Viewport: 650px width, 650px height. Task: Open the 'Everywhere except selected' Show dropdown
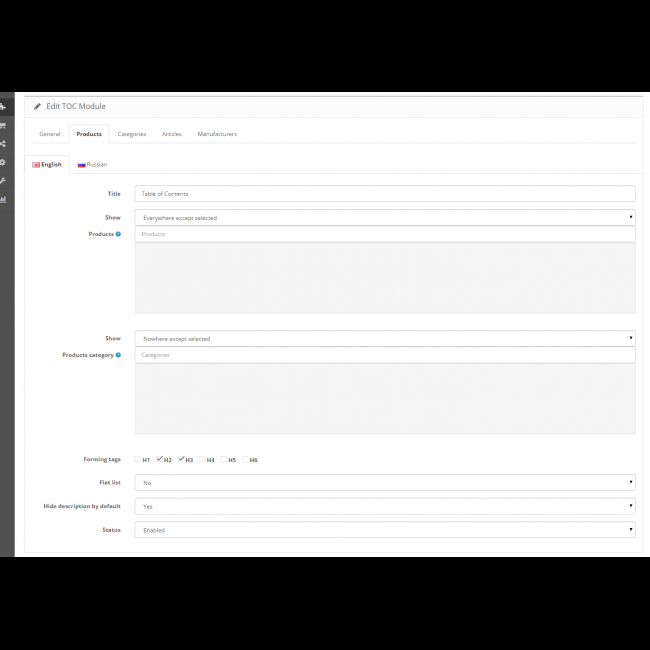[385, 217]
